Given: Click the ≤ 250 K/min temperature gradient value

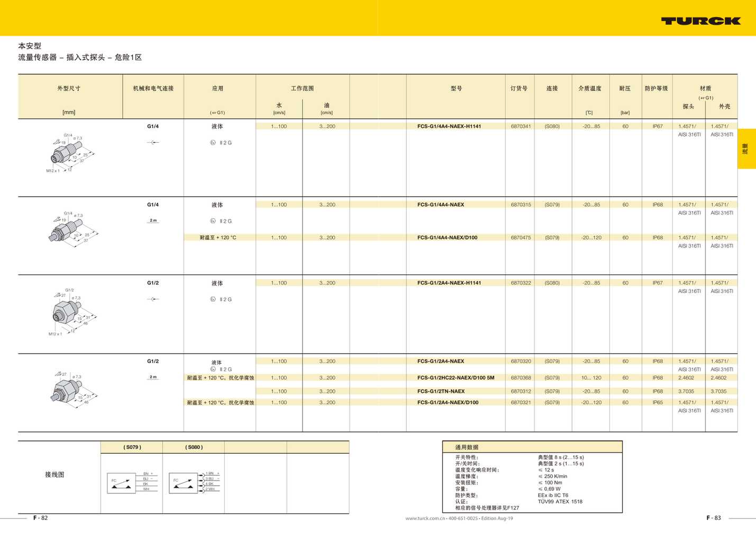Looking at the screenshot, I should [x=553, y=476].
